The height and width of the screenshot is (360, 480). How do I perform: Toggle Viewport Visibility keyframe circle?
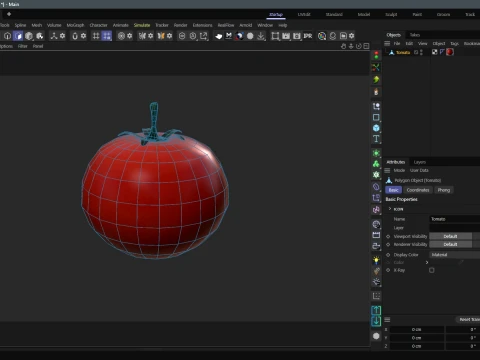(388, 236)
